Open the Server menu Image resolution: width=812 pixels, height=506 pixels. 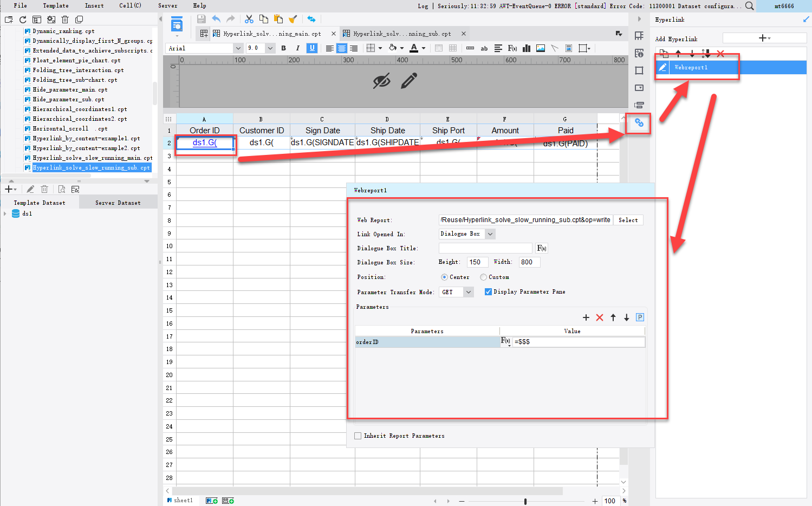[167, 5]
